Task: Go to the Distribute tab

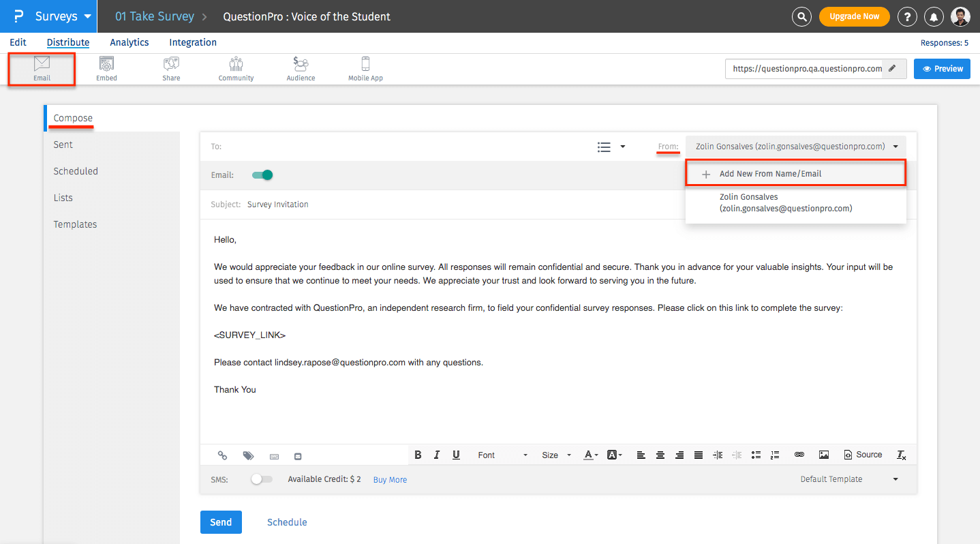Action: click(68, 42)
